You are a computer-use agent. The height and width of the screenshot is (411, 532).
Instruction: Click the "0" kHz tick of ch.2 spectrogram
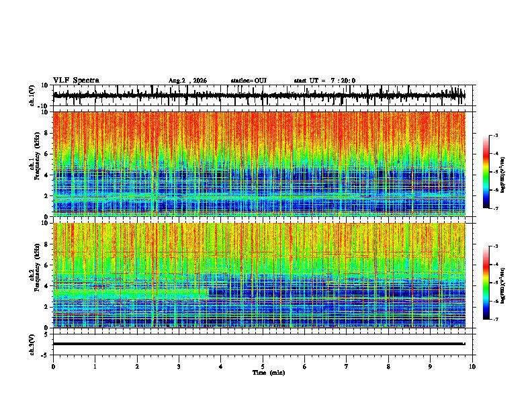(46, 328)
